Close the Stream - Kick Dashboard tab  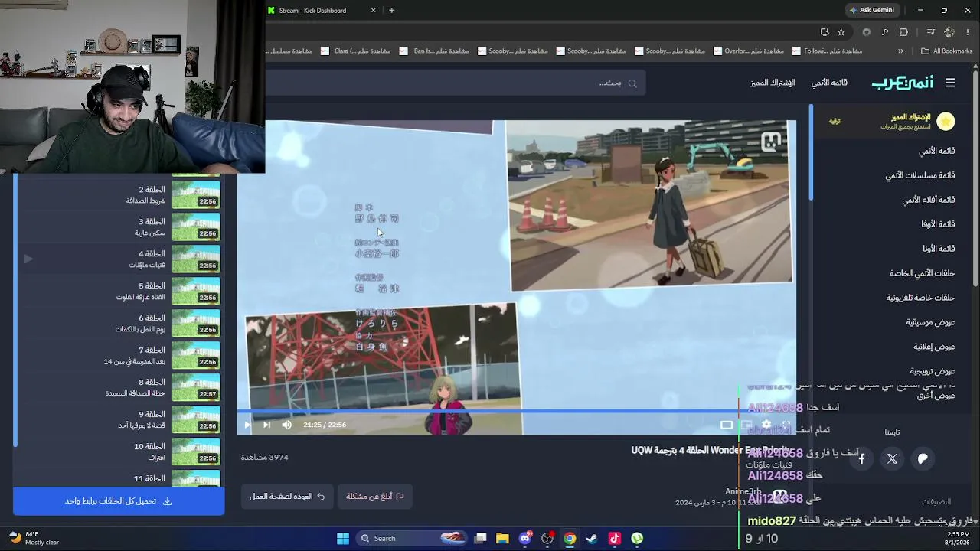pyautogui.click(x=373, y=10)
